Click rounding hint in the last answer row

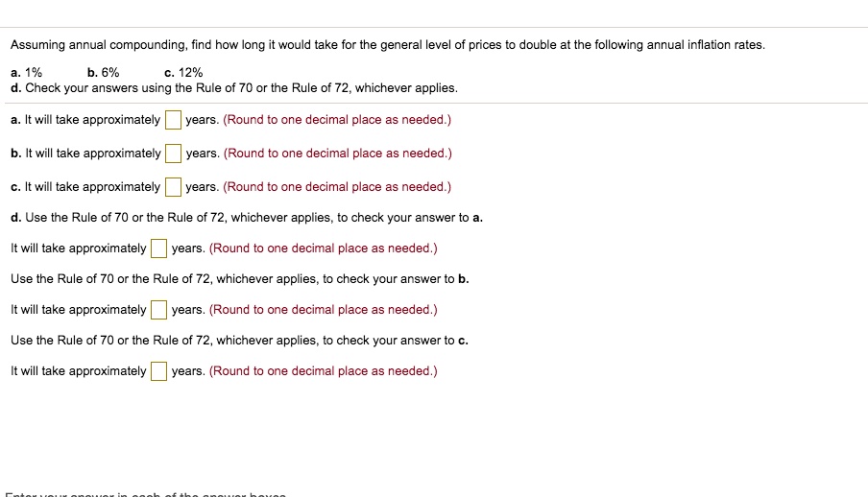pos(324,371)
